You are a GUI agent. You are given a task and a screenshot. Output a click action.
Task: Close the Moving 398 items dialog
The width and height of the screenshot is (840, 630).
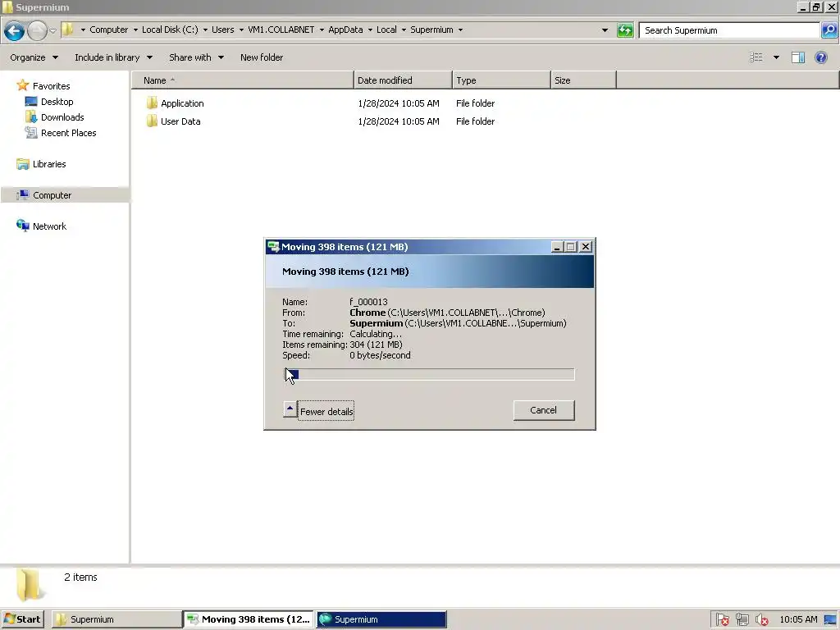586,246
